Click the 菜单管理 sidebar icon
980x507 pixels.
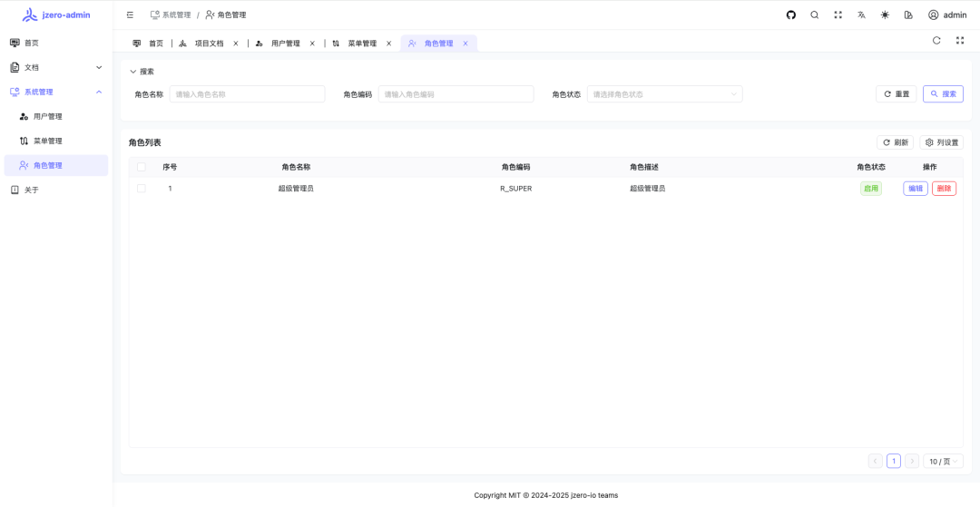(24, 141)
